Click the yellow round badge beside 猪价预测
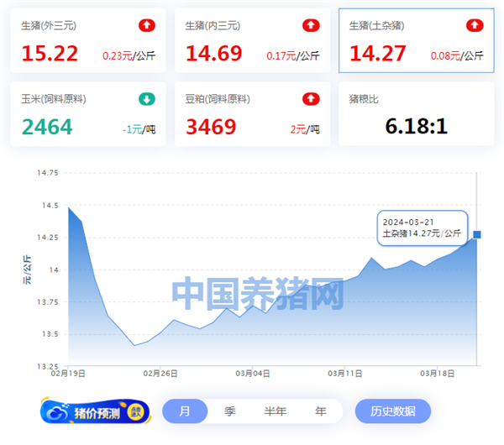Screen dimensions: 504x445 134,411
